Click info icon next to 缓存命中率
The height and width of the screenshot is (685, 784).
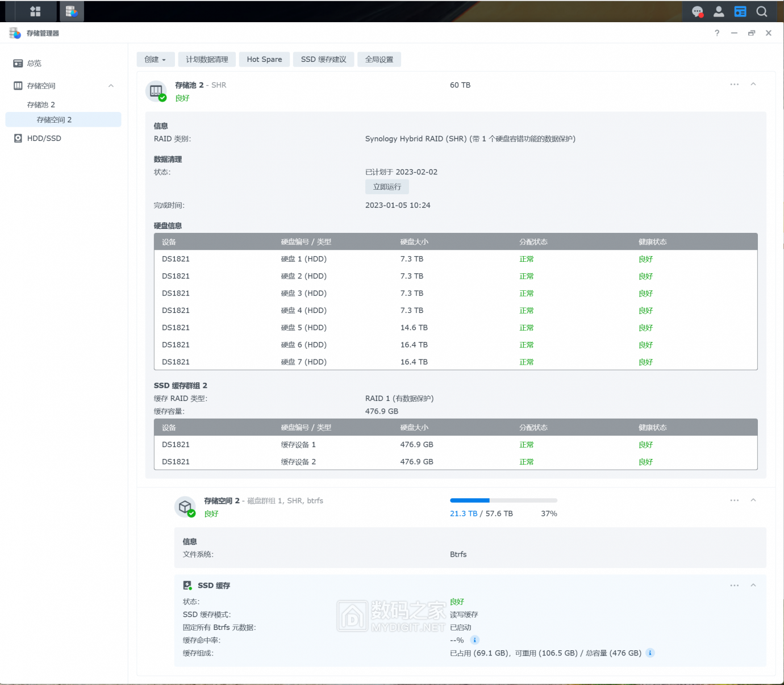475,640
